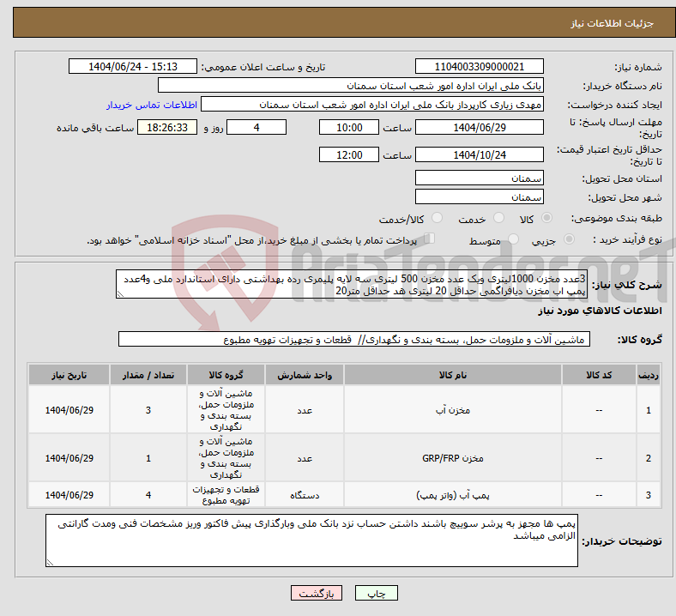Click the validity hour 12:00 field

349,154
